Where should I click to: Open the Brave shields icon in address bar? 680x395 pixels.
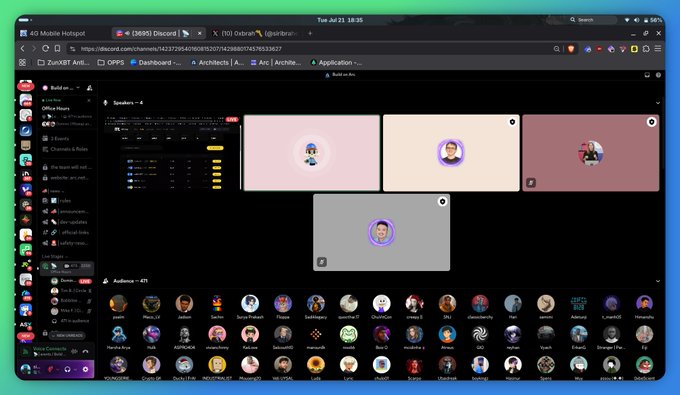click(571, 49)
